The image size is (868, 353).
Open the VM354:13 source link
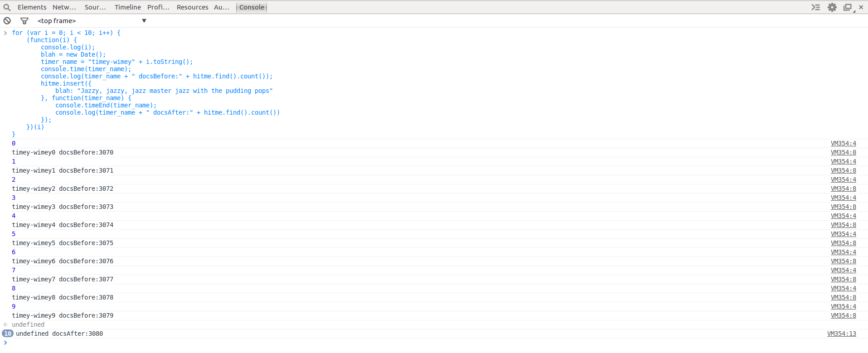[x=841, y=334]
